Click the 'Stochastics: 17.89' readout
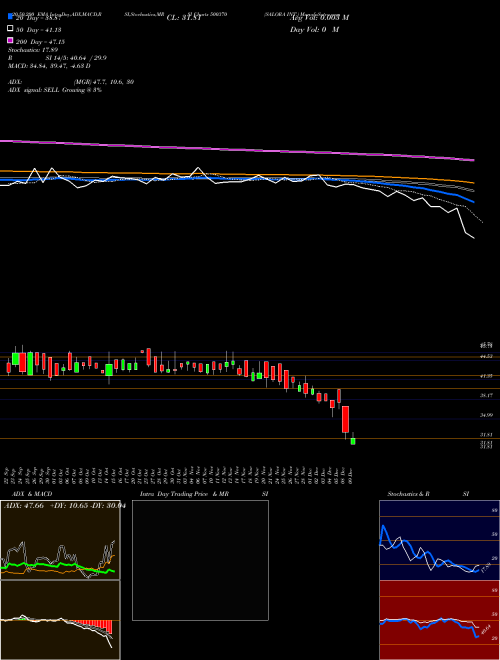This screenshot has width=500, height=660. tap(33, 50)
